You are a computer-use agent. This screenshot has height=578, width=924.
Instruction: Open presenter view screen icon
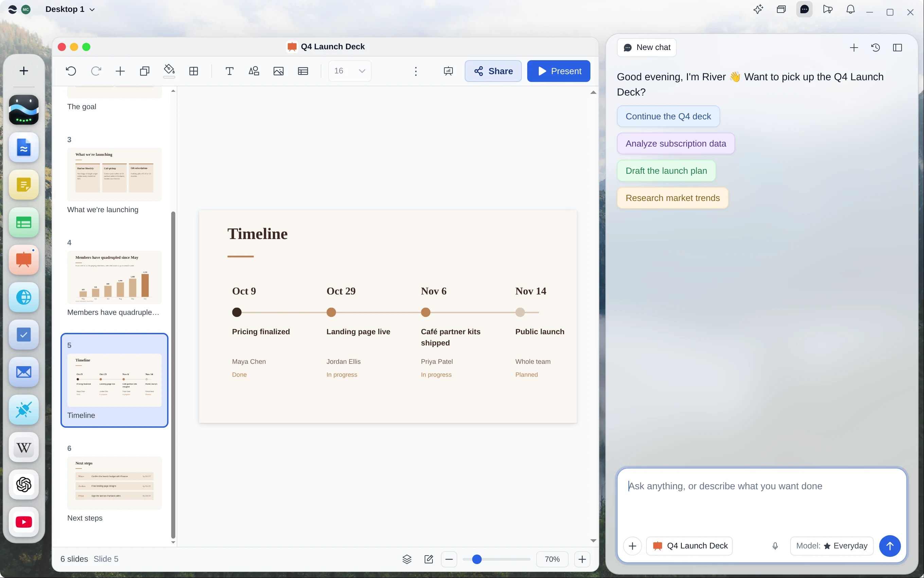(448, 71)
